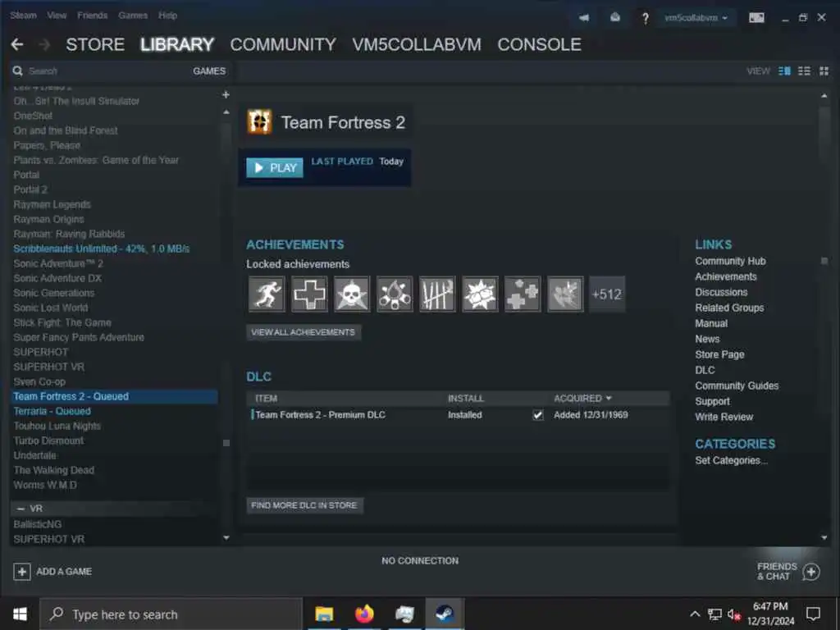Image resolution: width=840 pixels, height=630 pixels.
Task: Open the Steam menu
Action: [x=24, y=16]
